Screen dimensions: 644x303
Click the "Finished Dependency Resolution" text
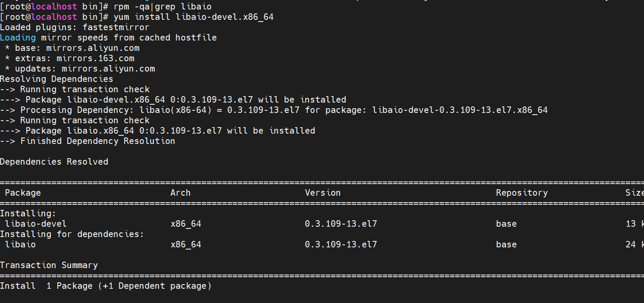pyautogui.click(x=97, y=141)
